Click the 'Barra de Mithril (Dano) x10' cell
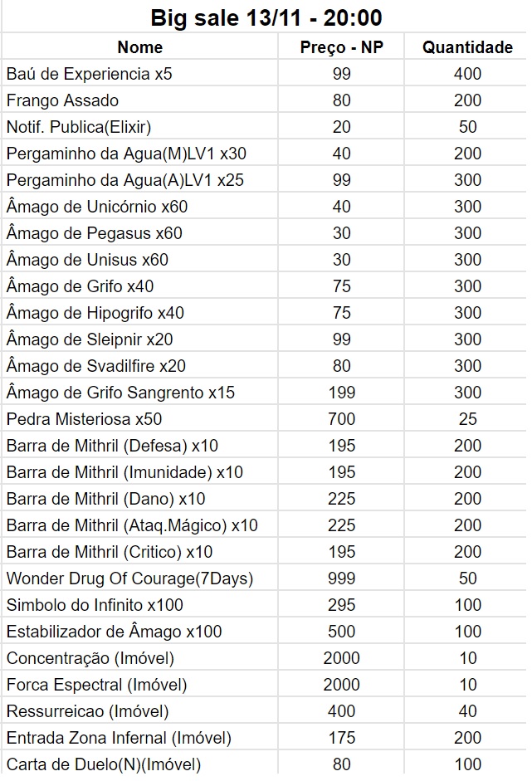 (x=106, y=499)
